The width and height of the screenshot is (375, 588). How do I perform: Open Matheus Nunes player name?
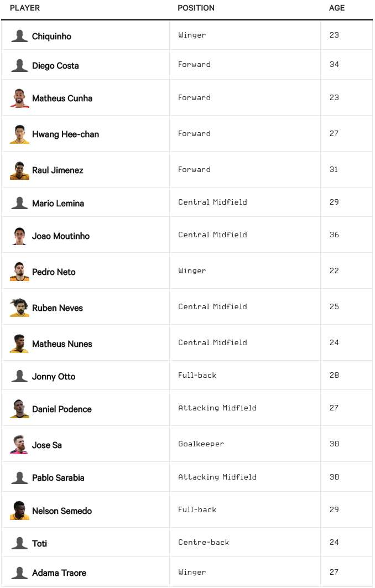(62, 344)
